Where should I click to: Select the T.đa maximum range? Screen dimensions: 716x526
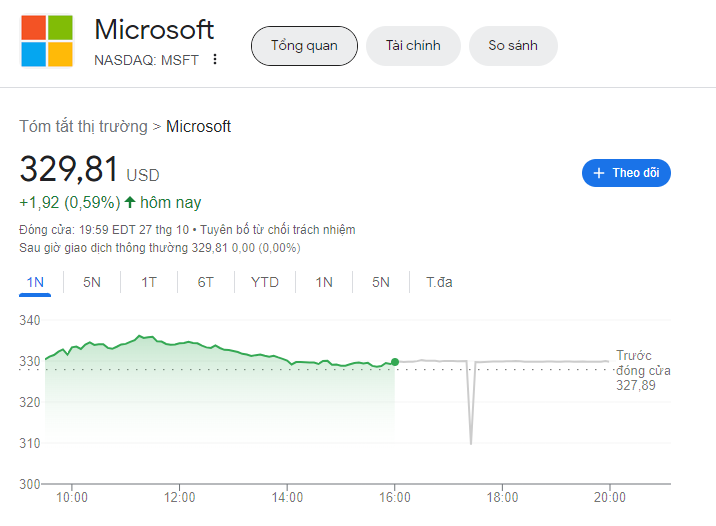[x=439, y=282]
